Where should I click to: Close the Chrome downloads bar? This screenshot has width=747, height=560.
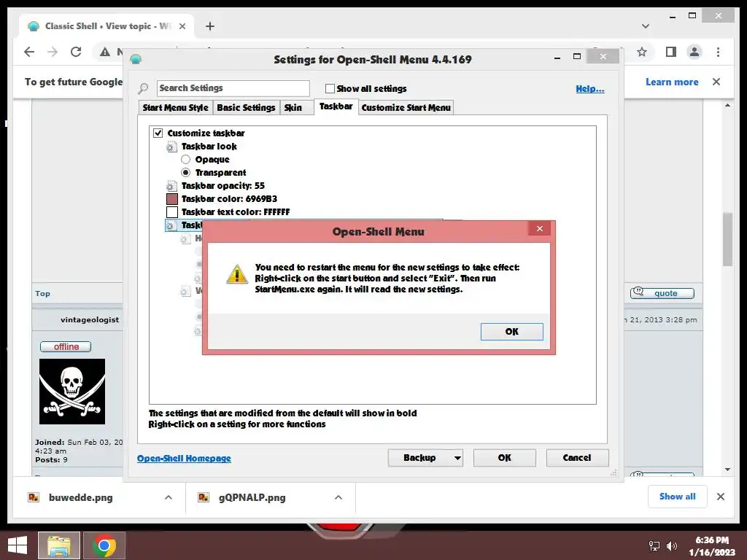(x=721, y=497)
